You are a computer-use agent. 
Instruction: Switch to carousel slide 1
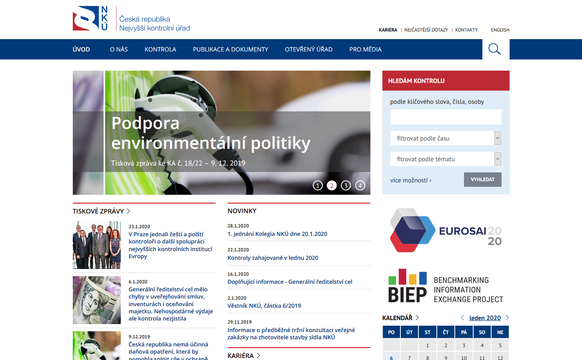[318, 185]
